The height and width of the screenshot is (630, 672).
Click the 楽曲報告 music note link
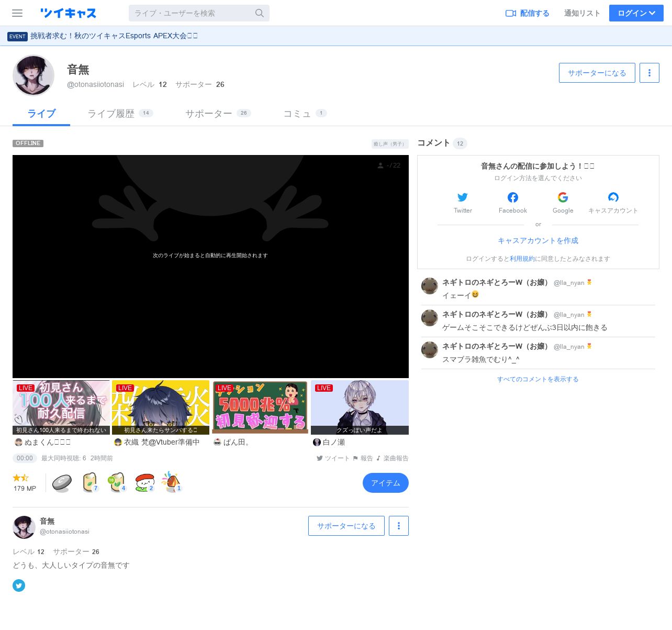(392, 458)
